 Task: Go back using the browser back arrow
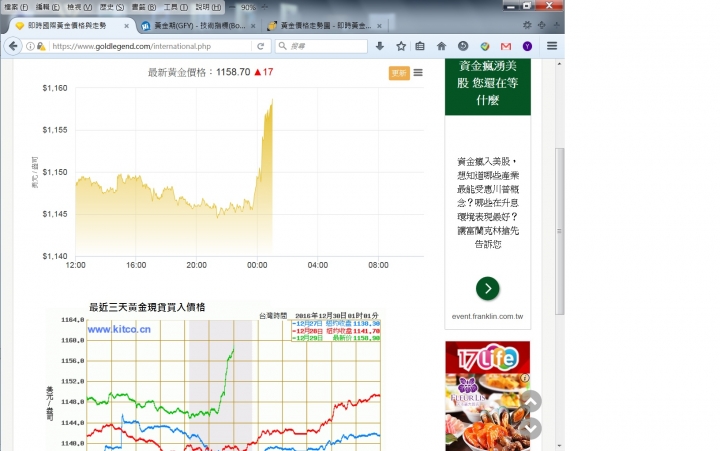coord(13,46)
